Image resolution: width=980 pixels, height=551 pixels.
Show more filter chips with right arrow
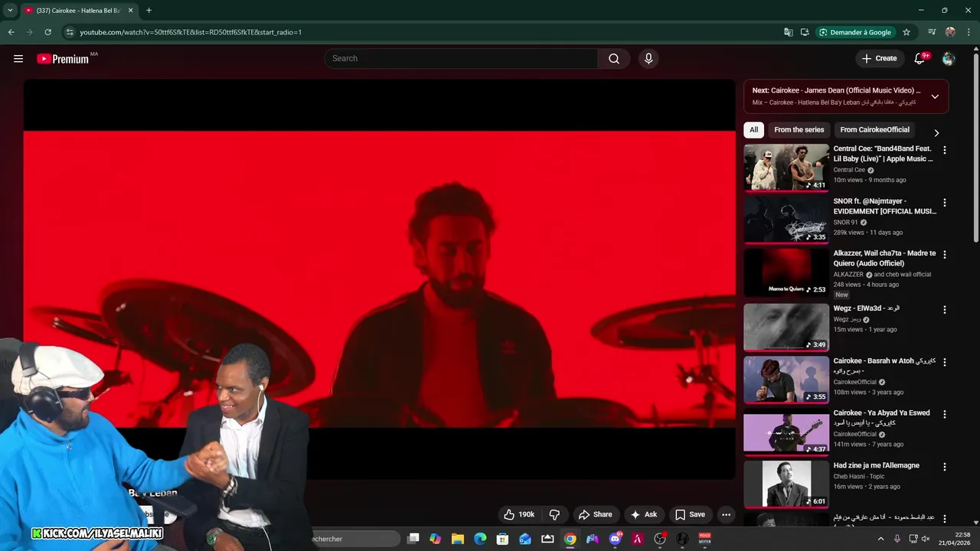(936, 132)
